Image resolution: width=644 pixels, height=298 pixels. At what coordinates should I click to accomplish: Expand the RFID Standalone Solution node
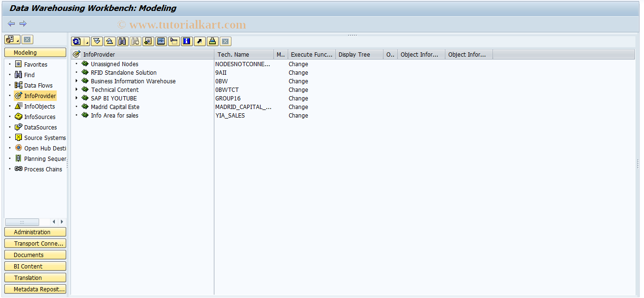[76, 72]
